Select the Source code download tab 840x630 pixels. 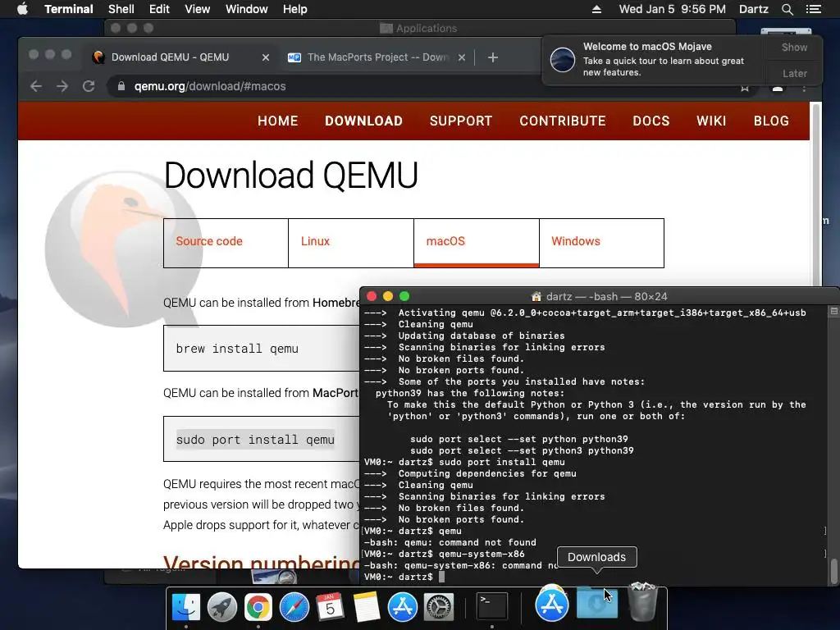tap(226, 243)
